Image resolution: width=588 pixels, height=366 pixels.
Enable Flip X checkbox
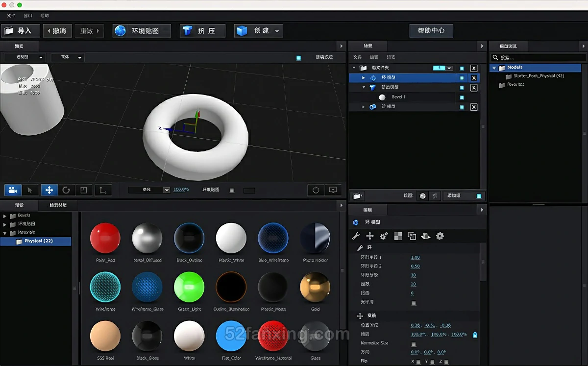(x=418, y=362)
